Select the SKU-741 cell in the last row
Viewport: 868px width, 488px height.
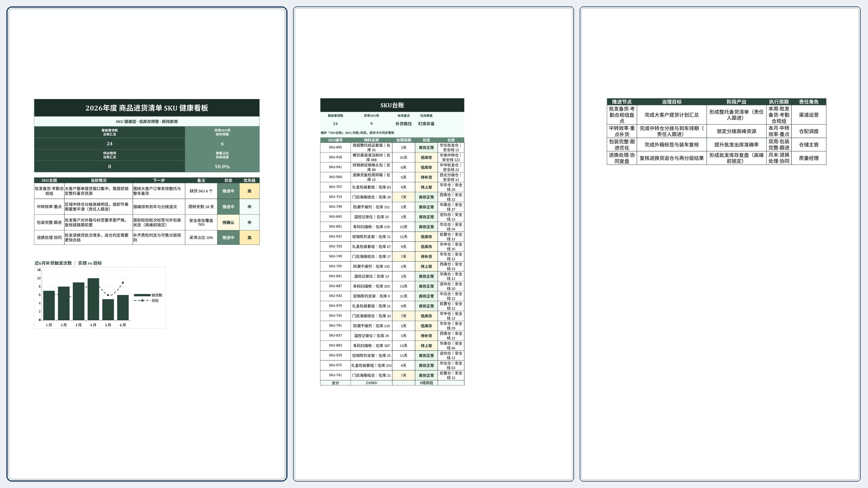335,375
